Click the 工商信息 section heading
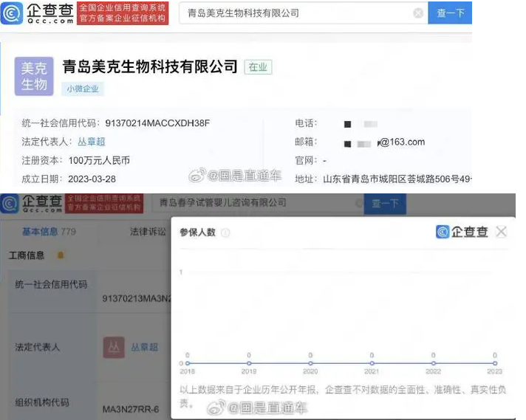Viewport: 526px width, 420px height. pos(27,255)
